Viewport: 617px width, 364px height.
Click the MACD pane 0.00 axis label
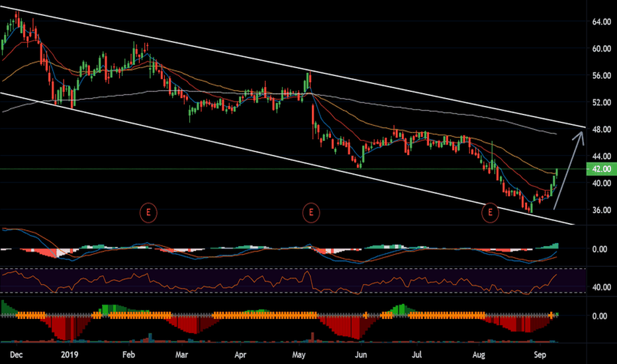point(600,249)
